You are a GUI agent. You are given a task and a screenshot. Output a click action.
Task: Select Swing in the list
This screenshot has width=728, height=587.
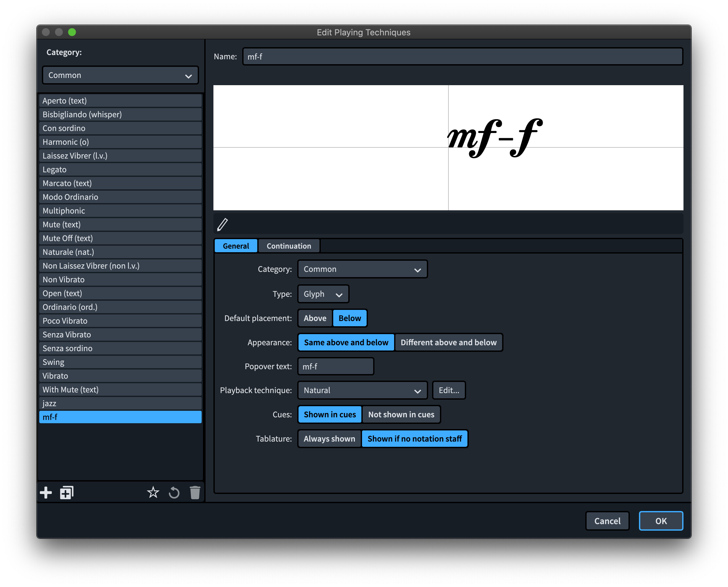[120, 362]
